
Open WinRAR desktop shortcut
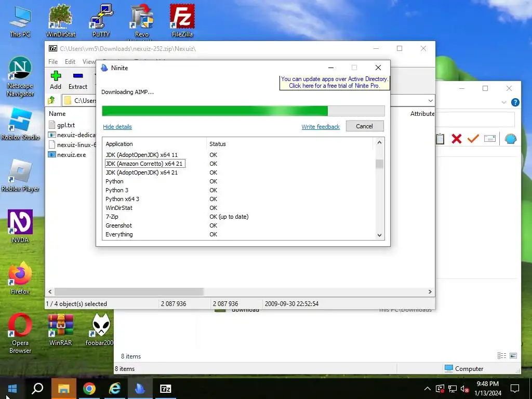click(x=61, y=330)
